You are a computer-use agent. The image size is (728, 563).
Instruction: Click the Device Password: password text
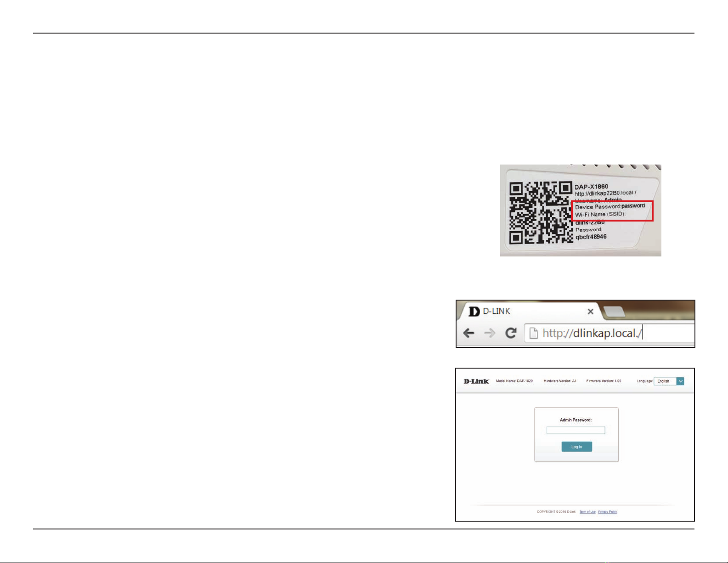point(610,206)
